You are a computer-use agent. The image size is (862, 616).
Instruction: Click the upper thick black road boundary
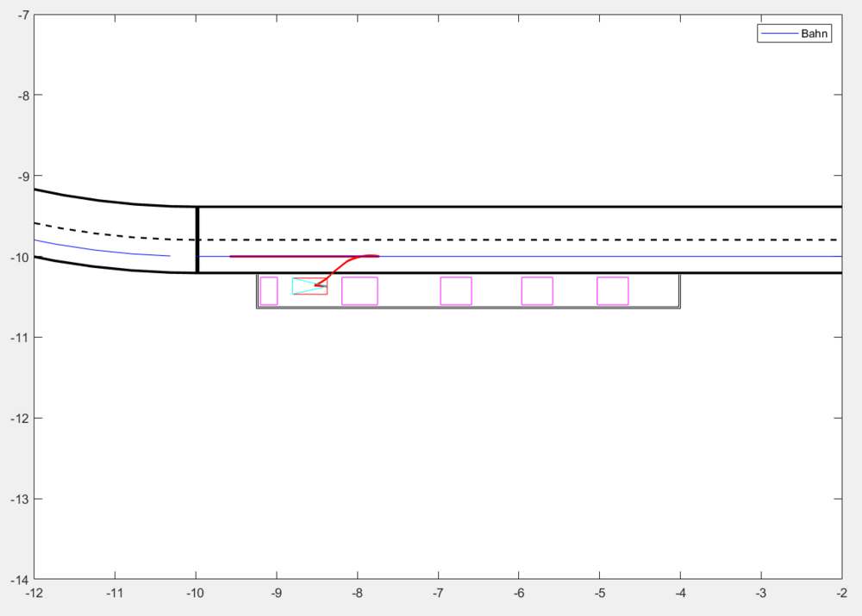pyautogui.click(x=517, y=207)
